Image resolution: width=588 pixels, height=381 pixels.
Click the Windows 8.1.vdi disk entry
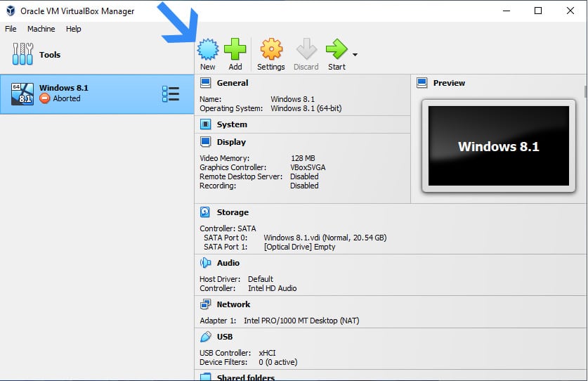[325, 238]
